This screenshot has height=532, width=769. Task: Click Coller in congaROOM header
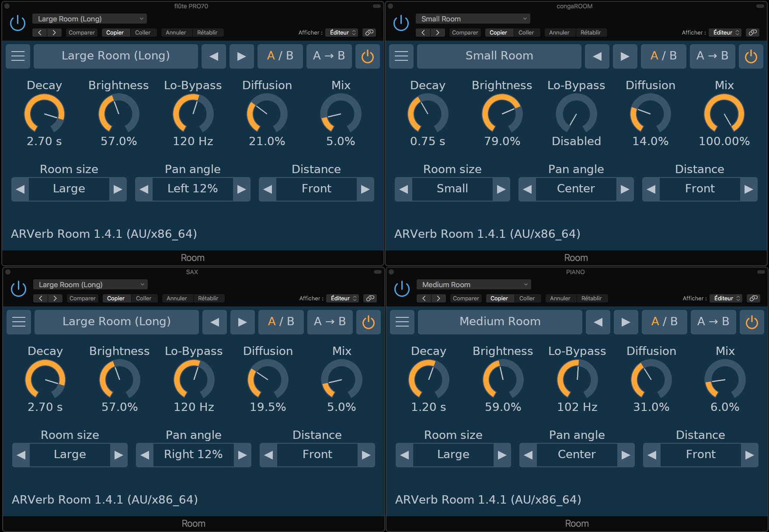tap(526, 32)
